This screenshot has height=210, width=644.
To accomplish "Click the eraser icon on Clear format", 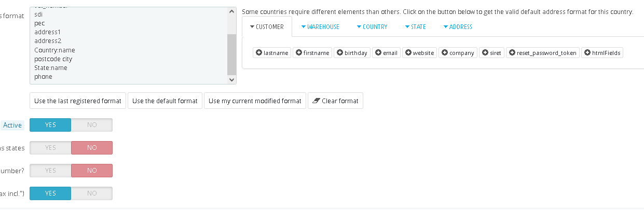I will point(316,101).
